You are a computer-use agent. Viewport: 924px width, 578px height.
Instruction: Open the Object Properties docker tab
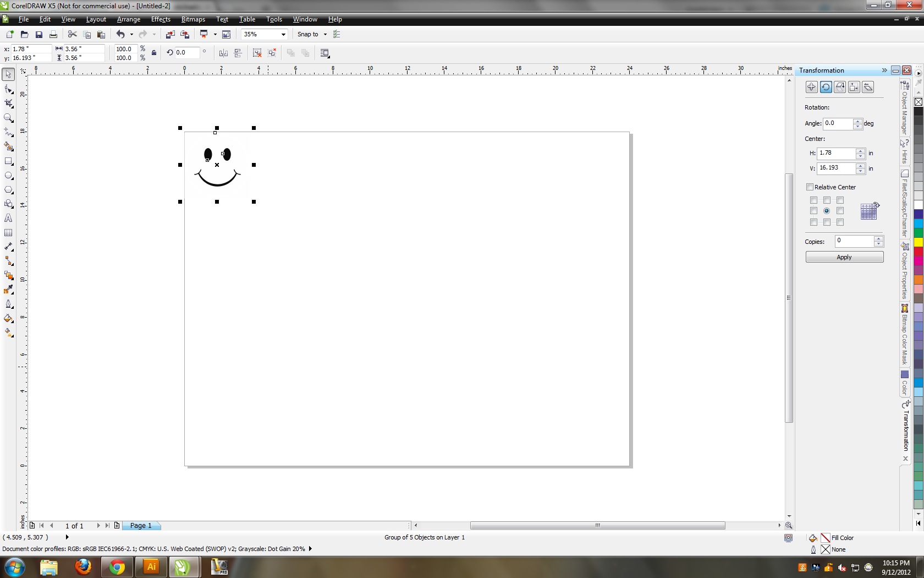click(x=905, y=270)
